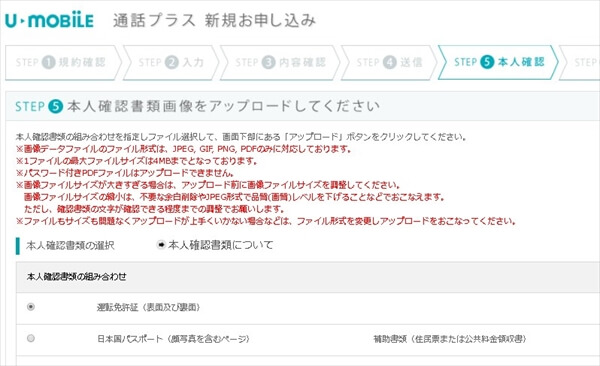Click the heading 本人確認書類画像をアップロードしてください

pos(223,106)
